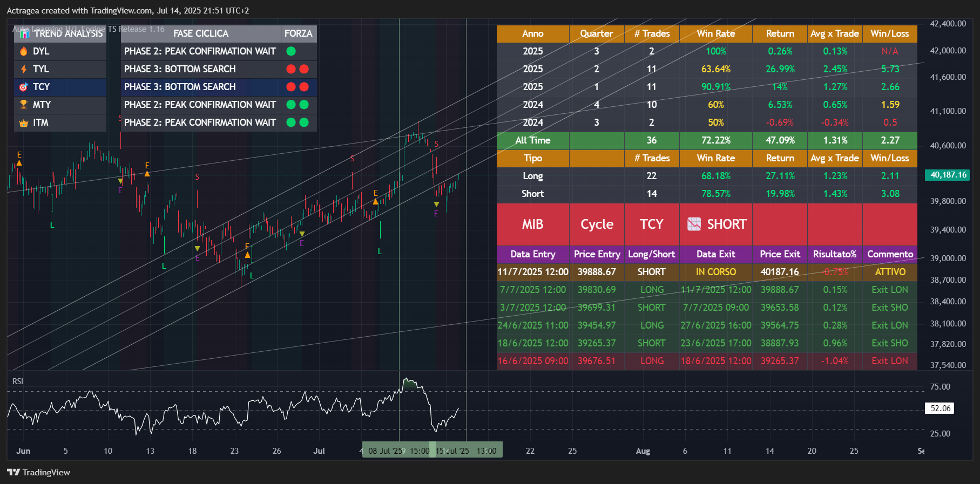
Task: Click the 40,187.16 current price label
Action: (948, 175)
